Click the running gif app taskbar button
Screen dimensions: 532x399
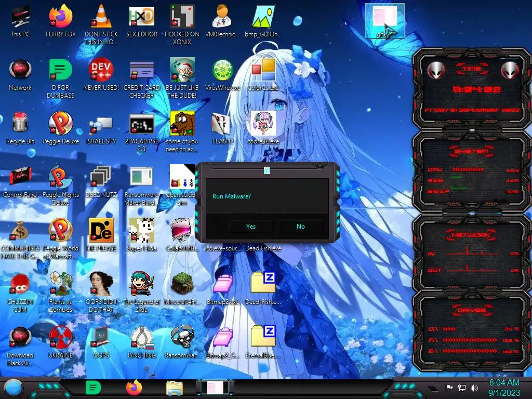[x=215, y=388]
